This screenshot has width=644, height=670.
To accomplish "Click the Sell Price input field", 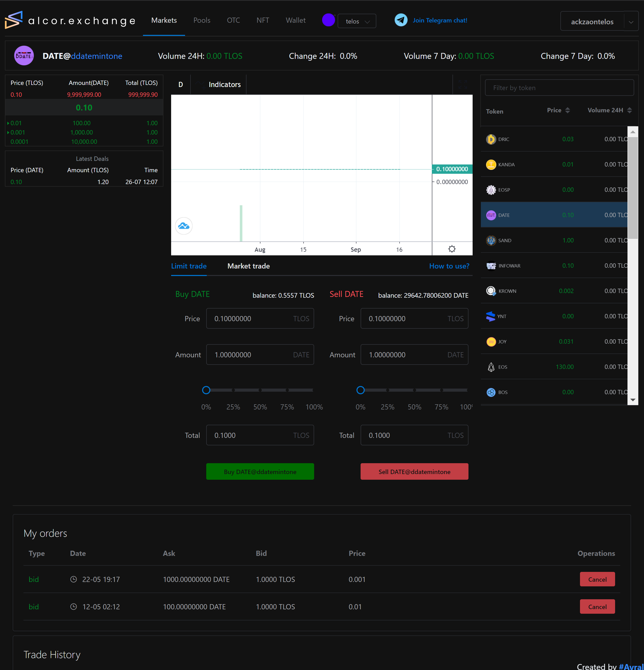I will click(x=414, y=319).
